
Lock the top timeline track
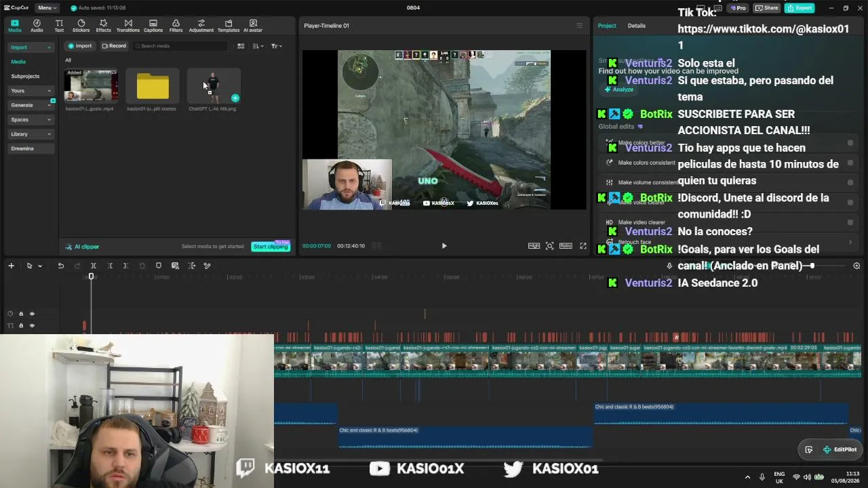(x=21, y=314)
